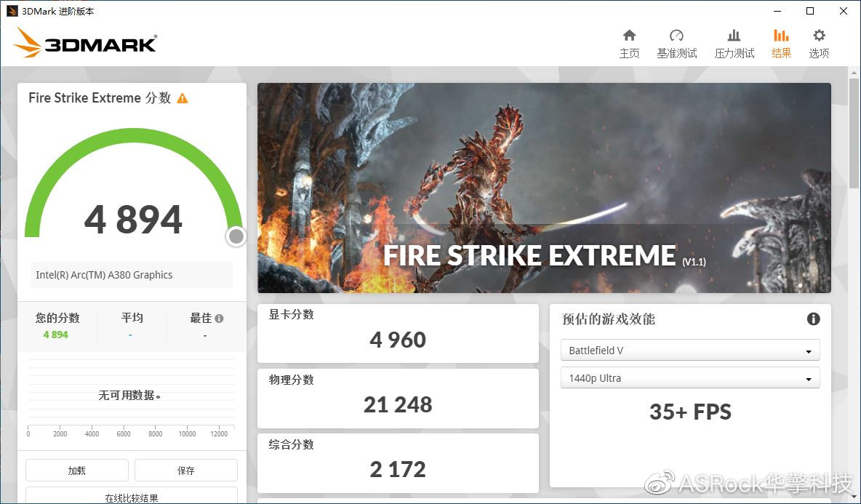Viewport: 861px width, 504px height.
Task: Click the gray knob on score gauge
Action: (236, 236)
